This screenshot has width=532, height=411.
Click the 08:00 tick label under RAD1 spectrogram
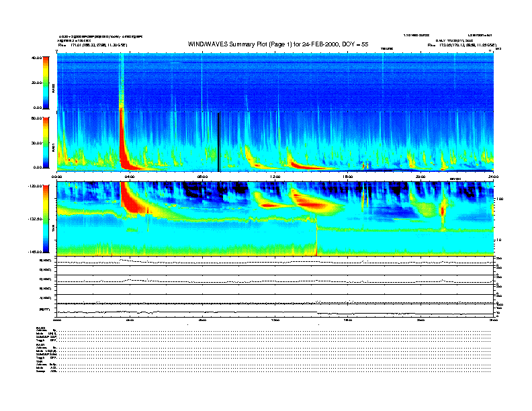(202, 177)
